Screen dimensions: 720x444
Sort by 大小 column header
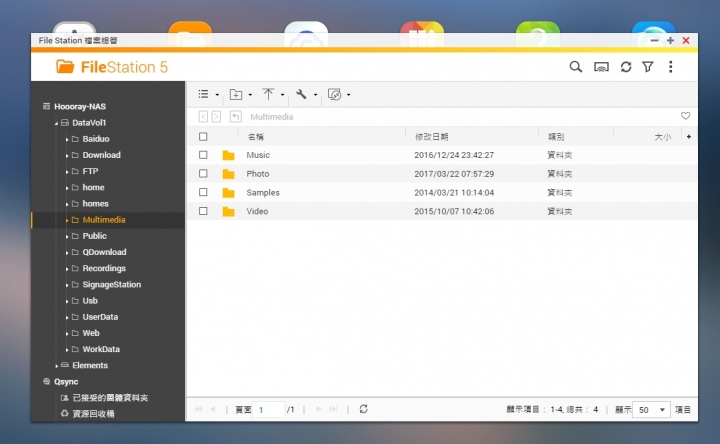(x=663, y=137)
